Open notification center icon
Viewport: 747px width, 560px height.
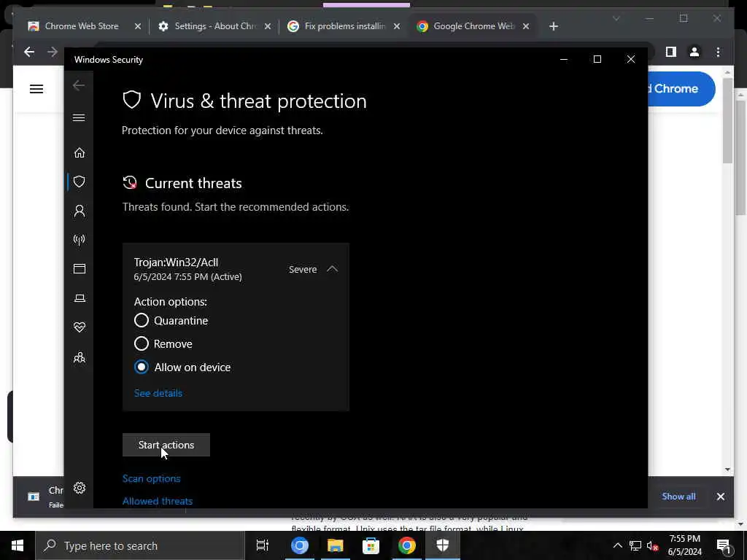724,545
